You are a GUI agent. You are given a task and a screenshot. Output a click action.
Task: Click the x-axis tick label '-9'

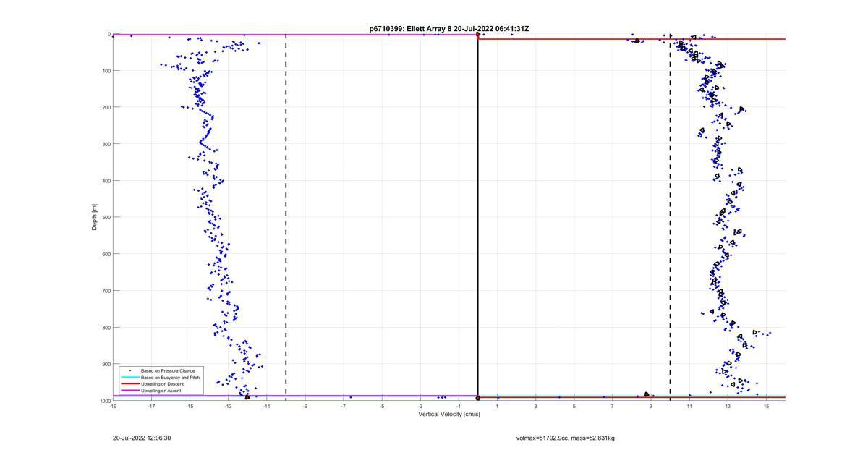[305, 407]
